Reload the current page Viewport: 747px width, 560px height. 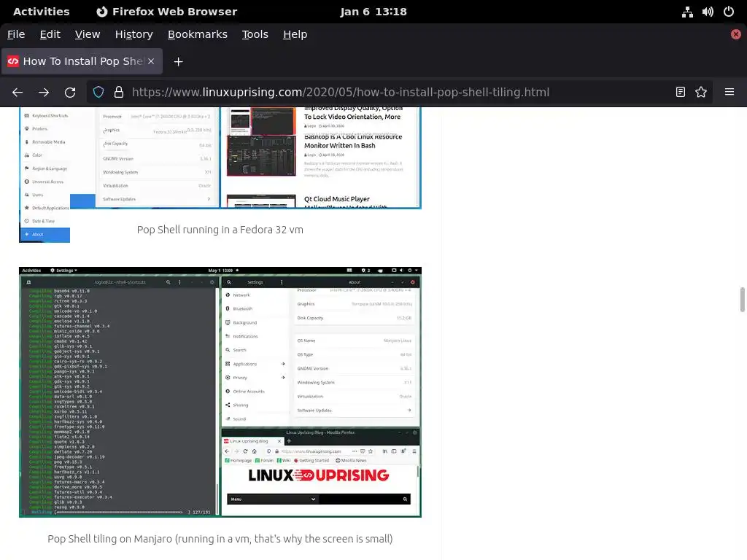pos(70,93)
